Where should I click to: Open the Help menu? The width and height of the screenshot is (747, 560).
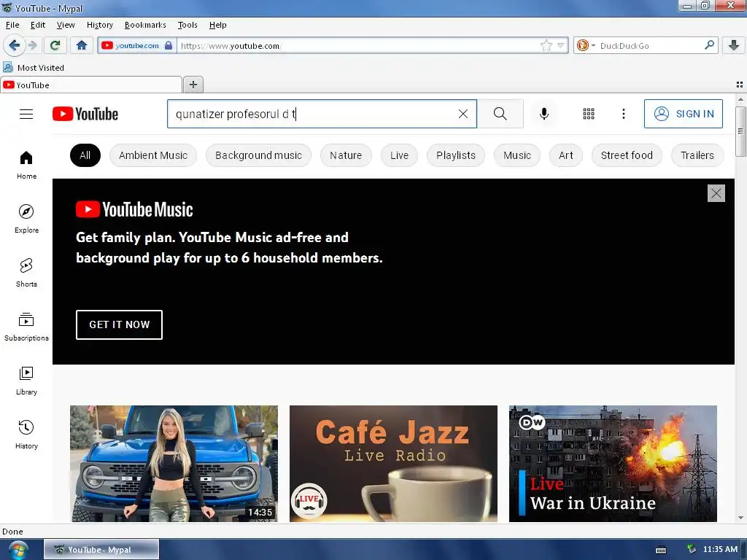pos(217,25)
